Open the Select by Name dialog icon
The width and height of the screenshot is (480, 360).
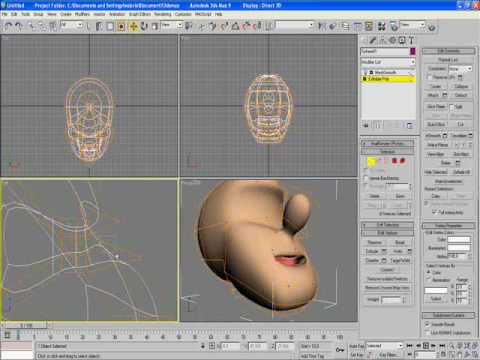(x=99, y=26)
